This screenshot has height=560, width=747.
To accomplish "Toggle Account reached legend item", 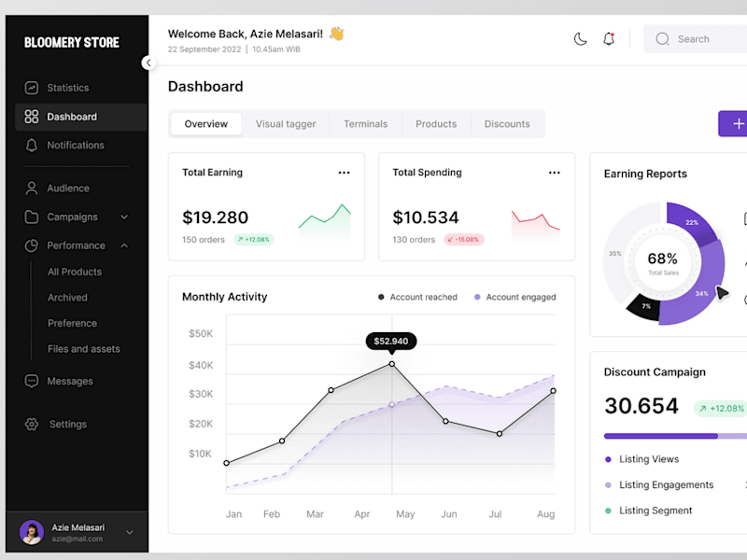I will pos(417,297).
